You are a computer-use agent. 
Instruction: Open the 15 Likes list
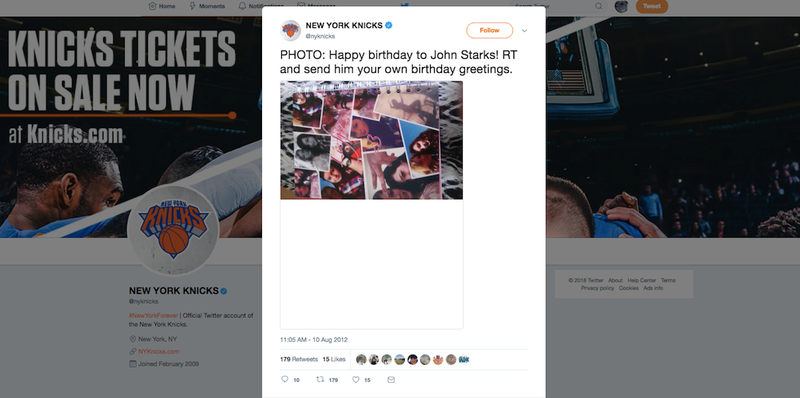[x=334, y=359]
